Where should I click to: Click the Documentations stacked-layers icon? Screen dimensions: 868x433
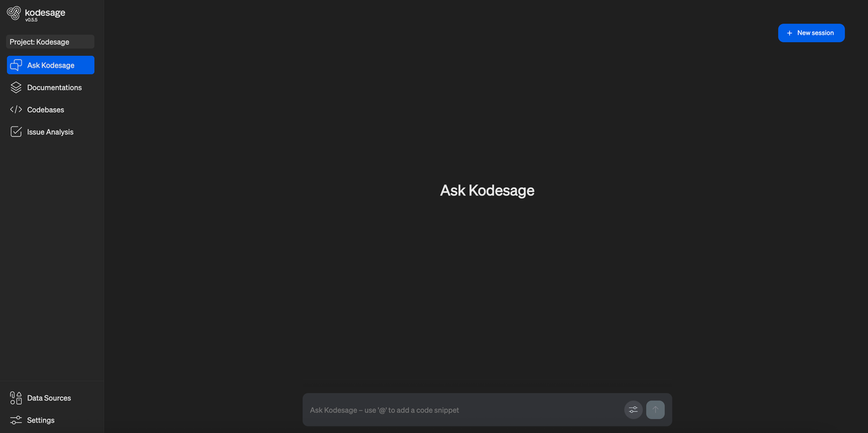click(x=15, y=86)
